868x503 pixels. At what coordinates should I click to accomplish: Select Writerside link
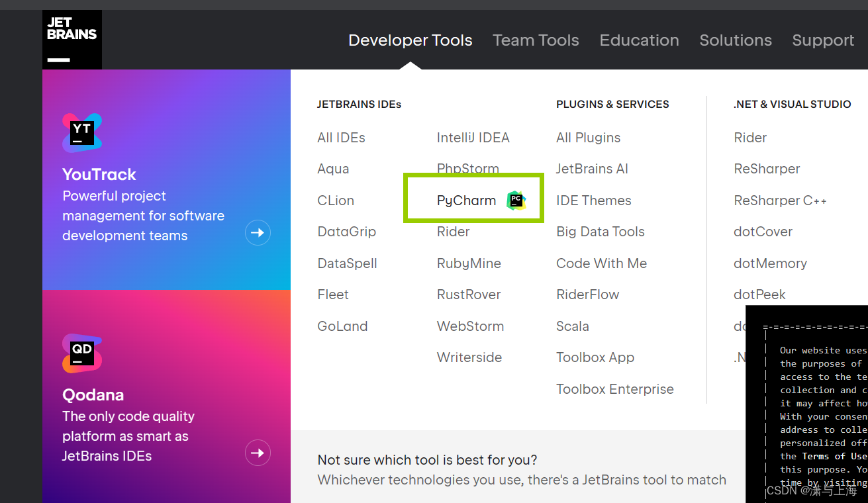click(469, 357)
